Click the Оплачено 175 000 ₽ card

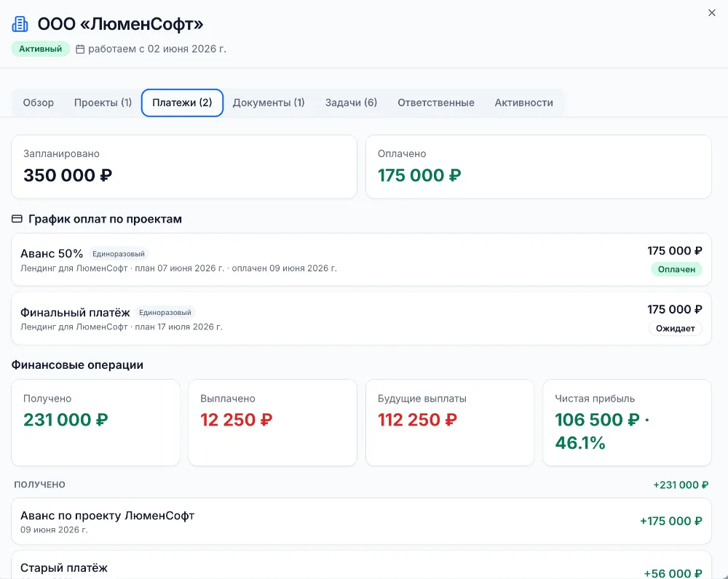pos(539,167)
